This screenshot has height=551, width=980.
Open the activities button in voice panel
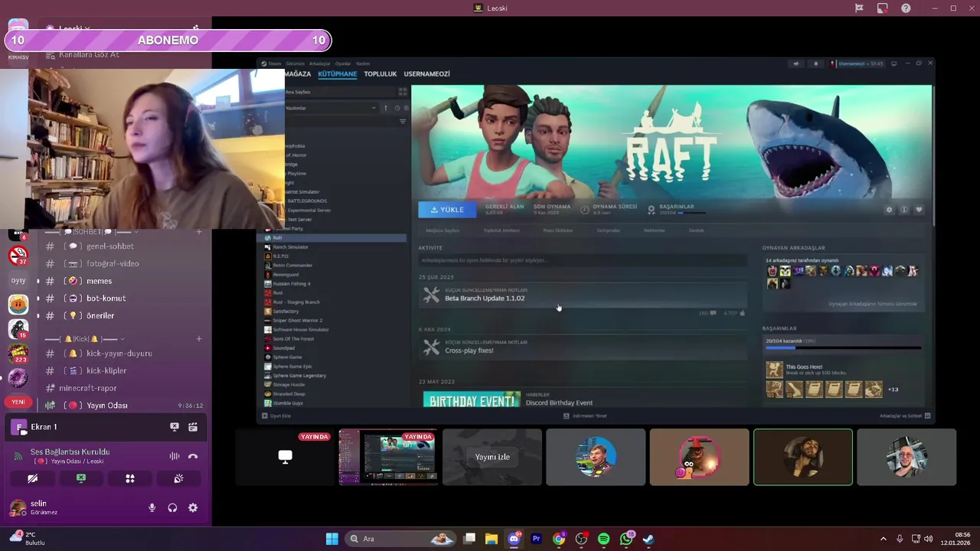click(130, 478)
